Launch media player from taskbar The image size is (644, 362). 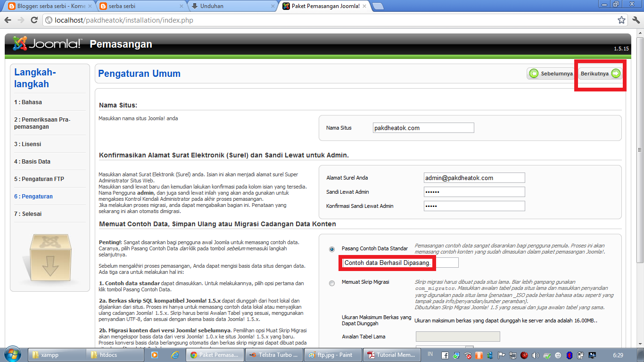pos(155,355)
